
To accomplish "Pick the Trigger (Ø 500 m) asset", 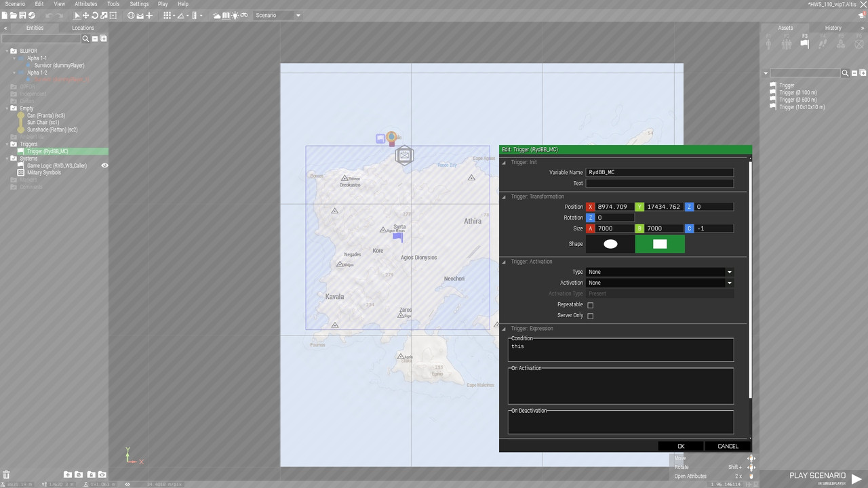I will 797,100.
